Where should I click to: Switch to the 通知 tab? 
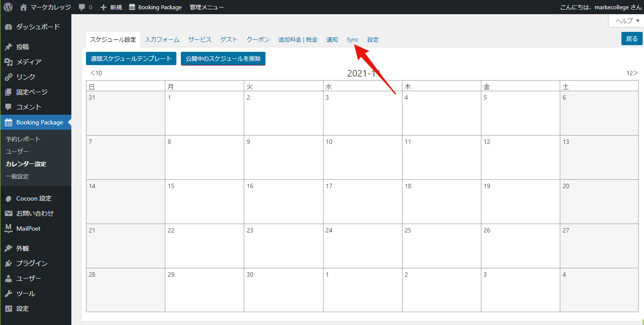(x=332, y=39)
